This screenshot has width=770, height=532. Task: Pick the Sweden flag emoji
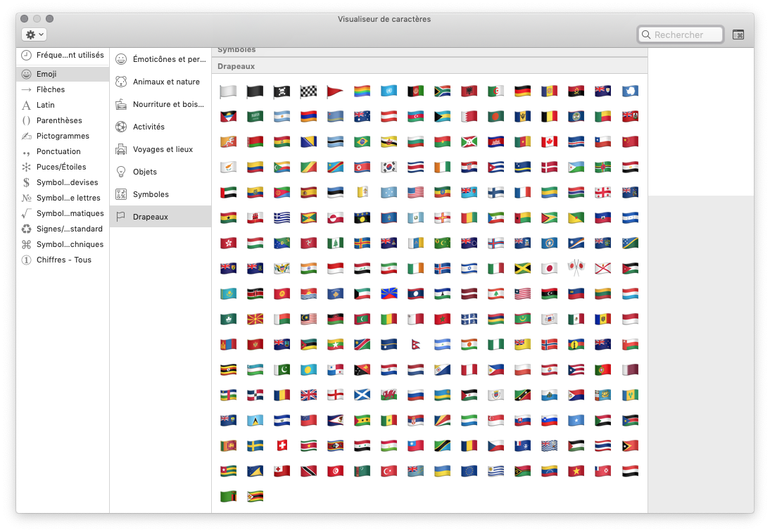[255, 445]
